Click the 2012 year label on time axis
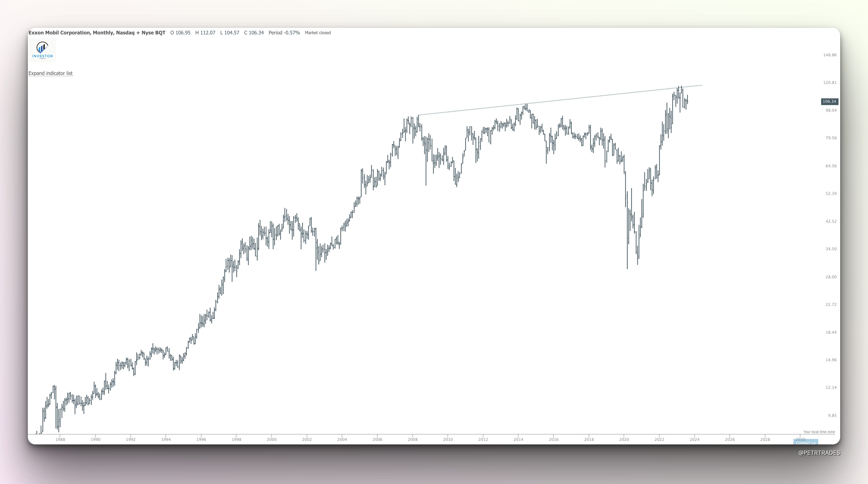Image resolution: width=868 pixels, height=484 pixels. (483, 439)
